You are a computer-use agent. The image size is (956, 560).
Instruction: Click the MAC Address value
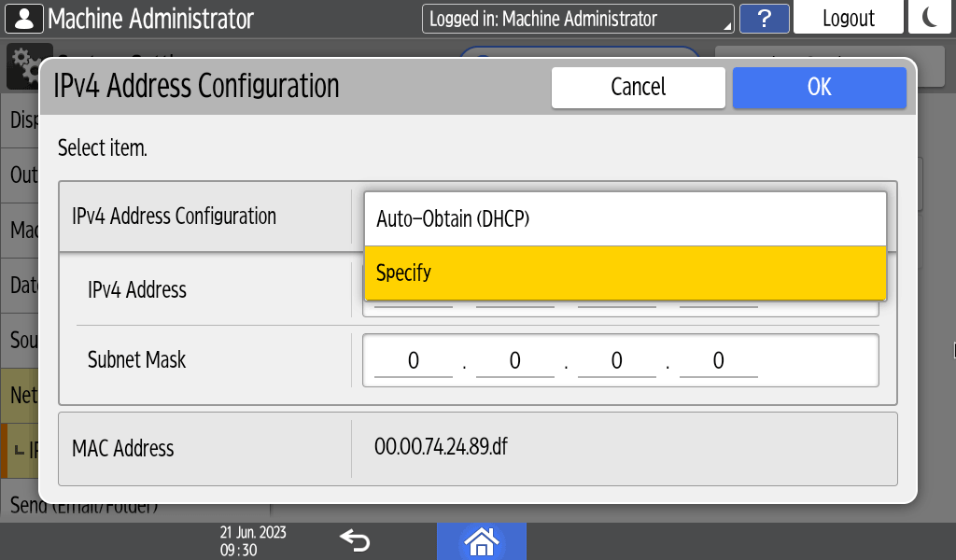[x=442, y=447]
